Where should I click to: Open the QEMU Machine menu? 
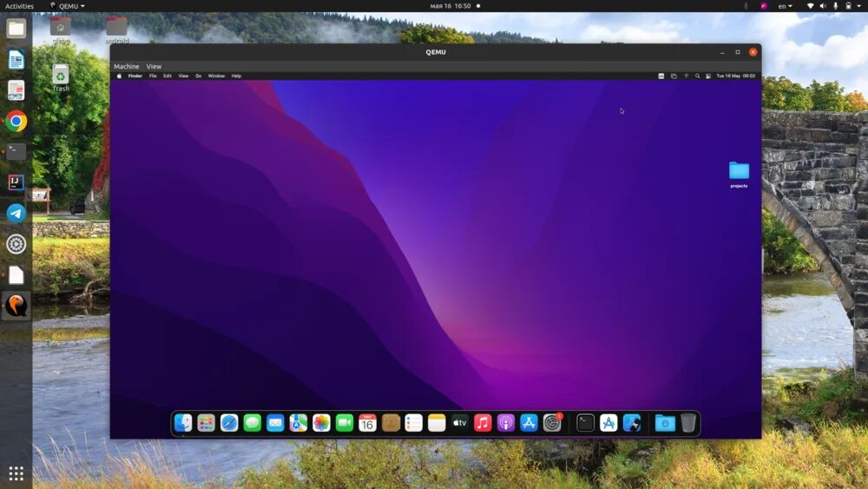tap(126, 67)
